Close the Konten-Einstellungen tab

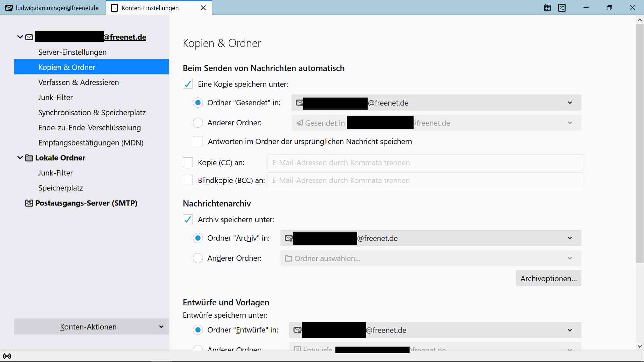coord(203,8)
